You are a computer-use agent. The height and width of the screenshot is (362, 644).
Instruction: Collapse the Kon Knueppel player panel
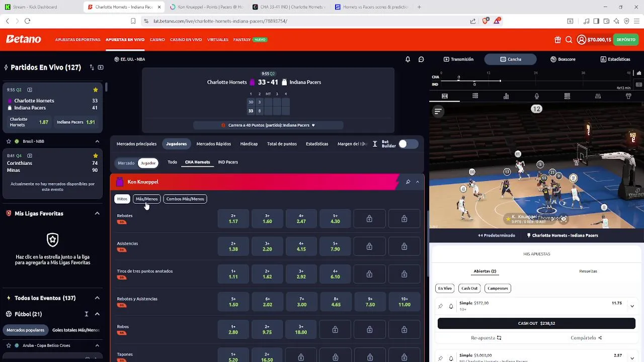point(418,182)
